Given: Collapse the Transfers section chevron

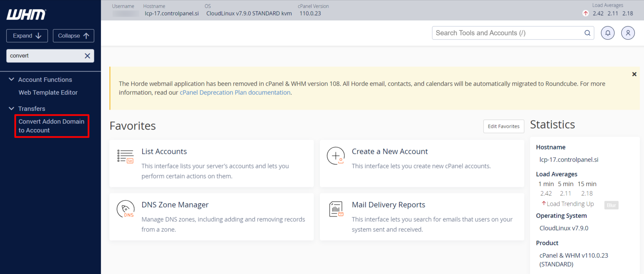Looking at the screenshot, I should (x=11, y=108).
